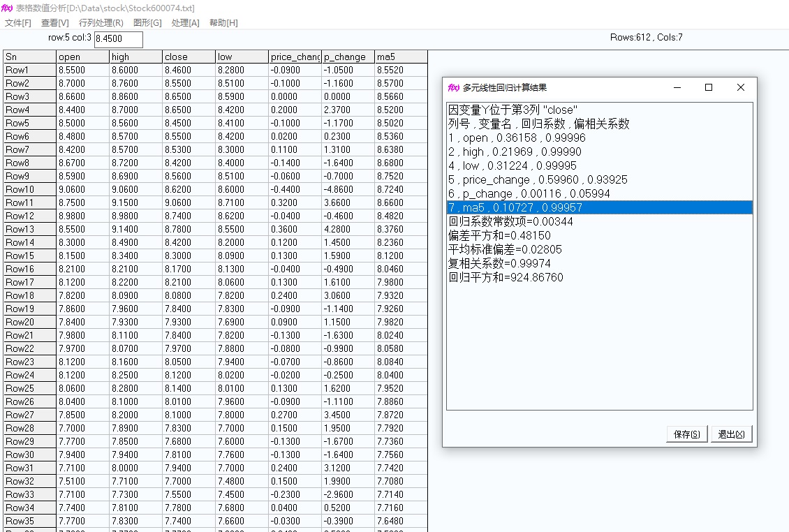The image size is (789, 532).
Task: Select the line 回归平方和=924.86760
Action: (599, 277)
